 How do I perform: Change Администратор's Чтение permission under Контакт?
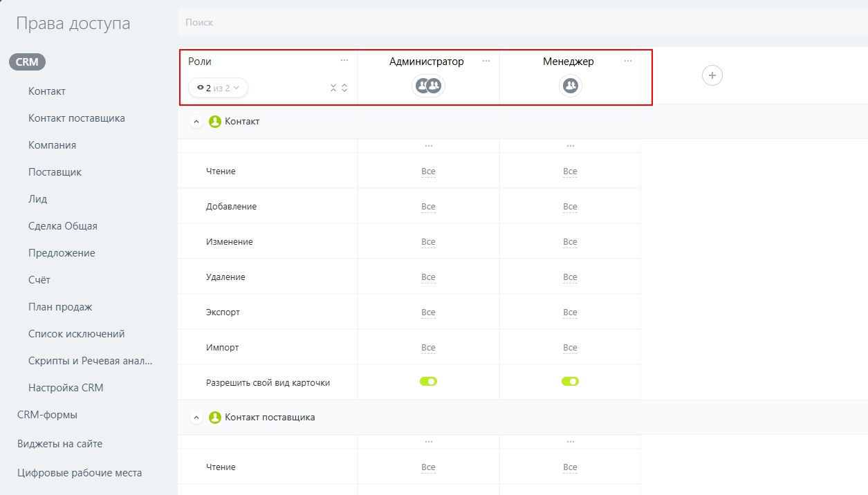point(428,171)
